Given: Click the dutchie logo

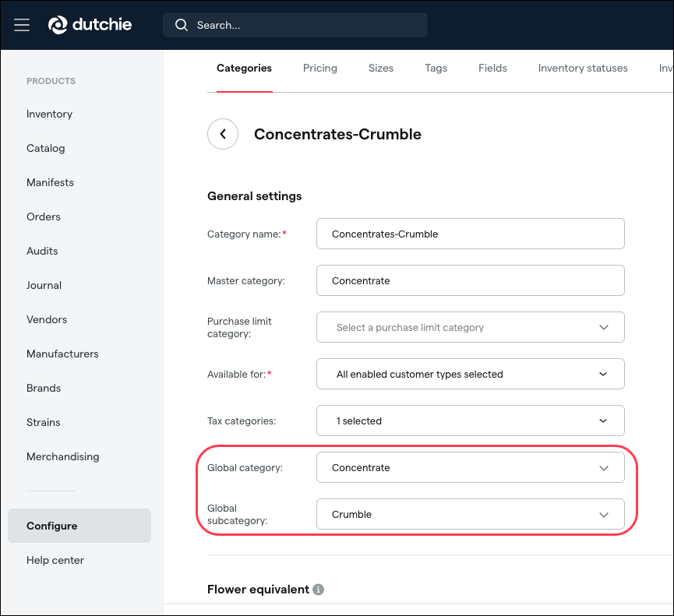Looking at the screenshot, I should pos(90,25).
